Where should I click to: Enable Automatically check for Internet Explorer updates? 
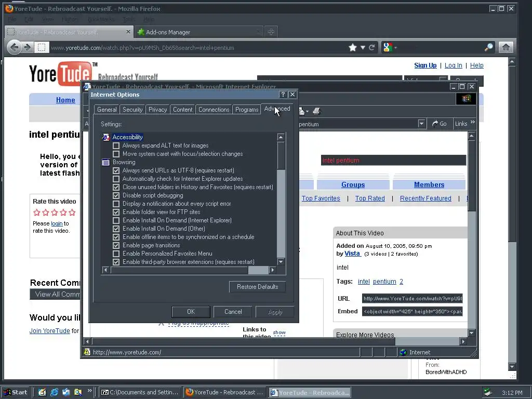click(x=116, y=179)
